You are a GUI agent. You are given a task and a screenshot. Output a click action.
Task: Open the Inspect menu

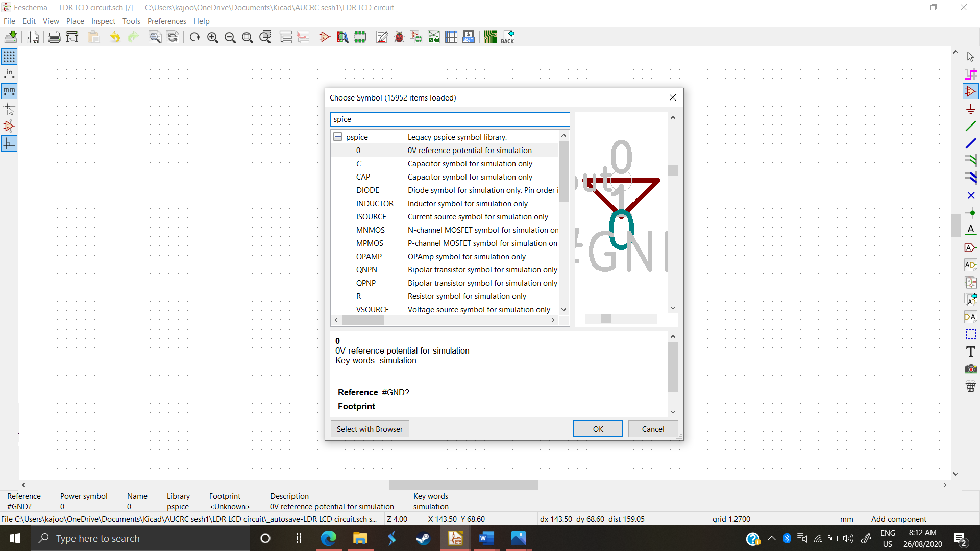pos(103,21)
